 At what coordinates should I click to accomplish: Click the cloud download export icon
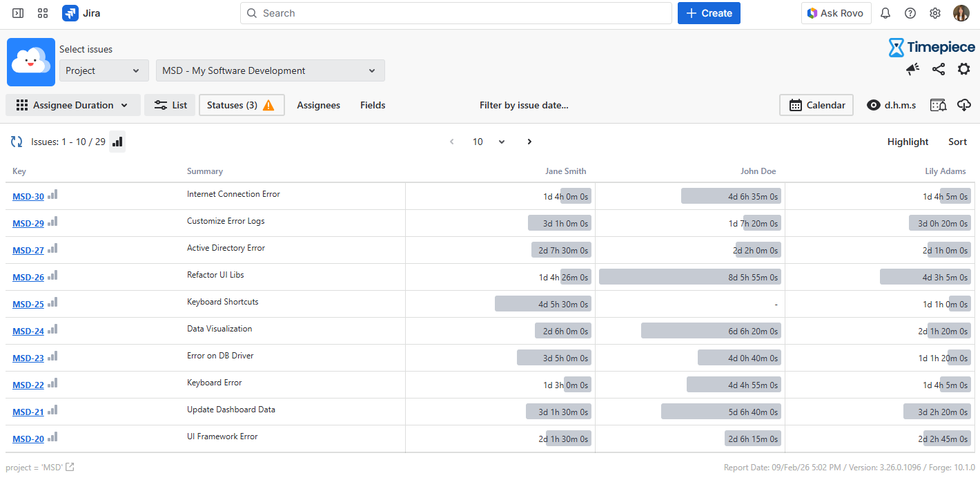click(x=964, y=105)
